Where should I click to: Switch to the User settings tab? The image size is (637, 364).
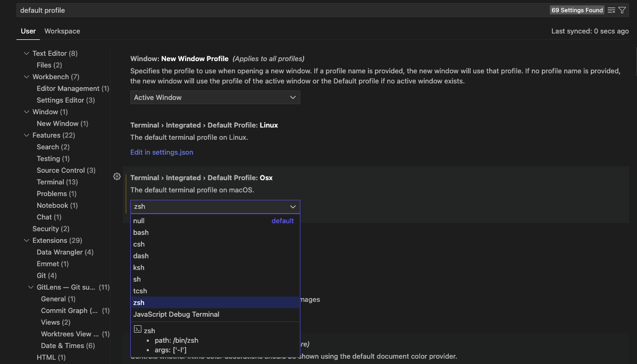[x=28, y=31]
